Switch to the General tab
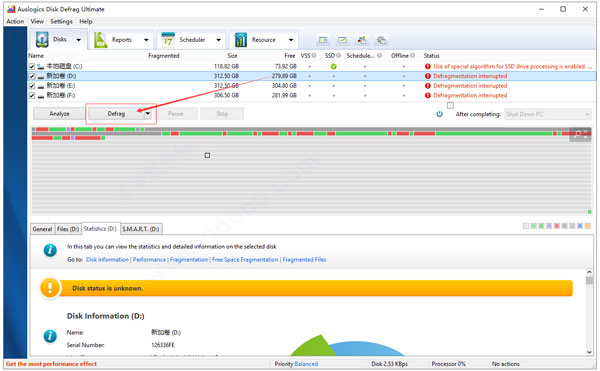The height and width of the screenshot is (371, 600). click(x=42, y=229)
